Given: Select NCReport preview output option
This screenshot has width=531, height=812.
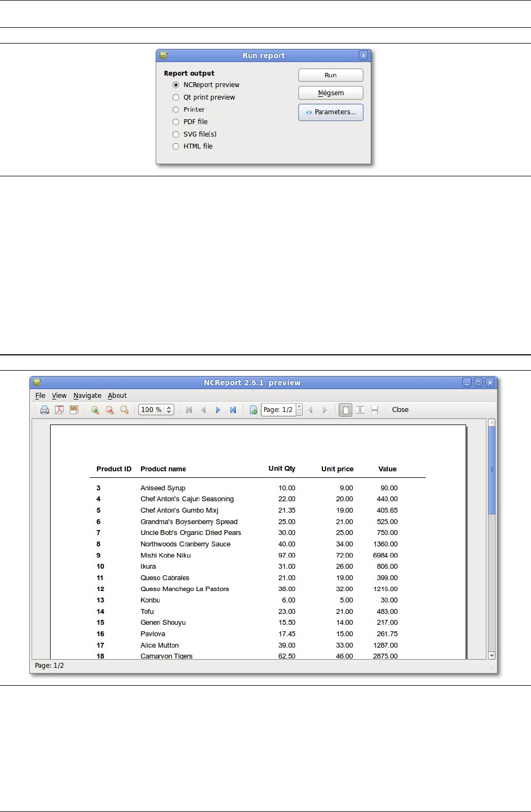Looking at the screenshot, I should point(206,85).
